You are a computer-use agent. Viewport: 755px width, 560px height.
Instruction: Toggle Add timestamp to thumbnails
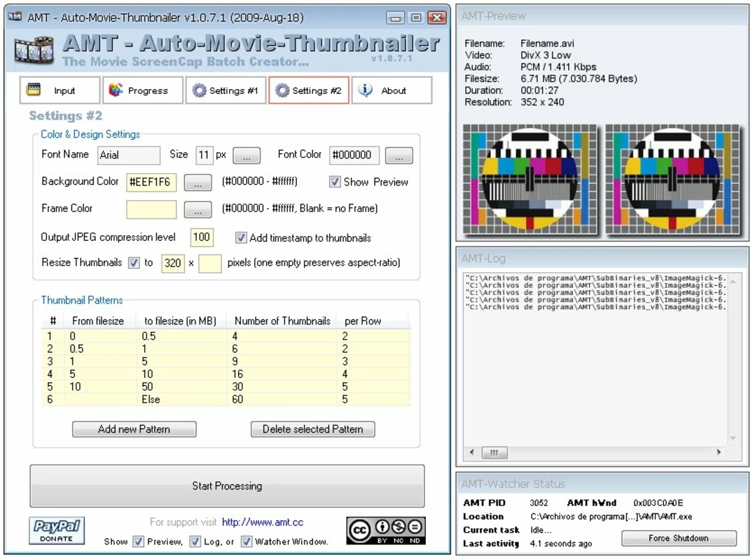241,238
